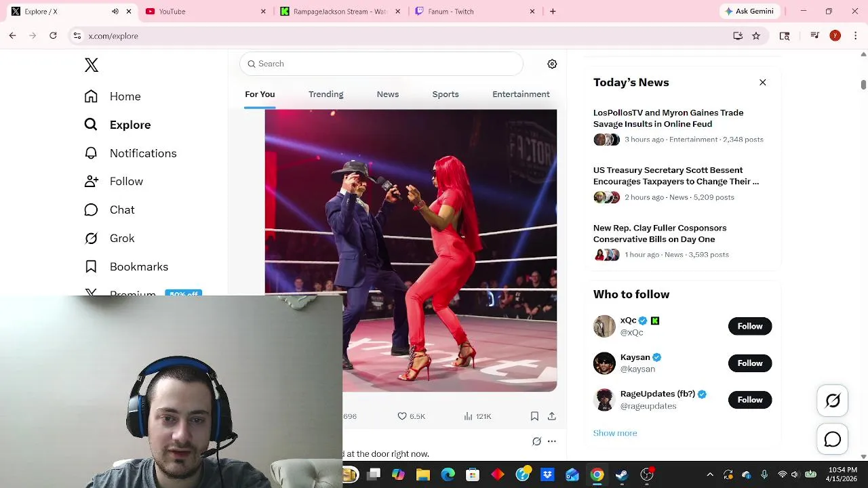Image resolution: width=868 pixels, height=488 pixels.
Task: Click Ask Gemini button
Action: (750, 12)
